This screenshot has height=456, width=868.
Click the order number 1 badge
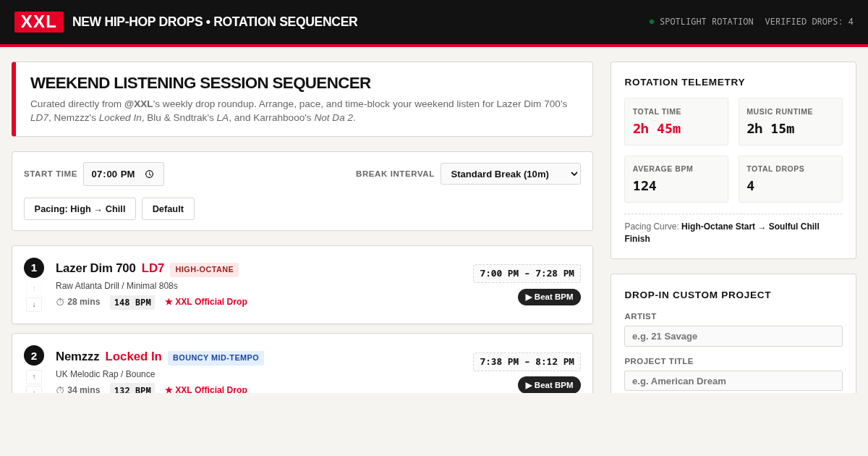point(34,268)
